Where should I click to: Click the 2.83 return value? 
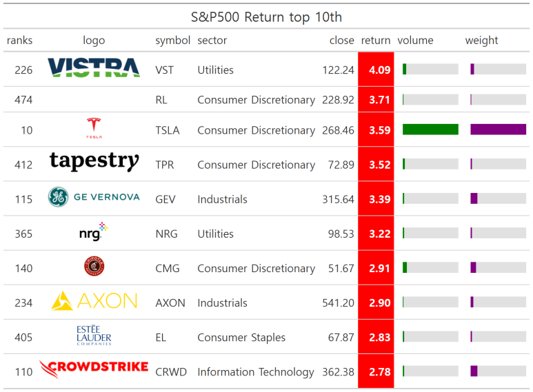pos(379,338)
